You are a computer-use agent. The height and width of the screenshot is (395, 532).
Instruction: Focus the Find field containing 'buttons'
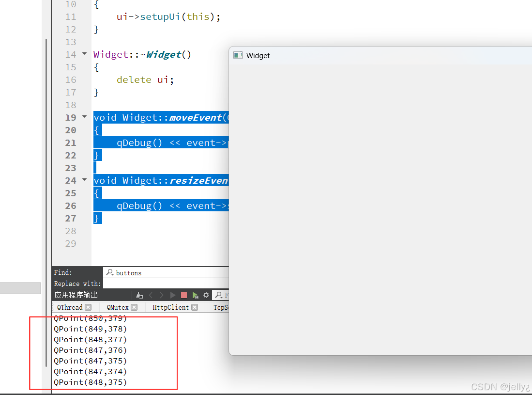click(x=166, y=273)
